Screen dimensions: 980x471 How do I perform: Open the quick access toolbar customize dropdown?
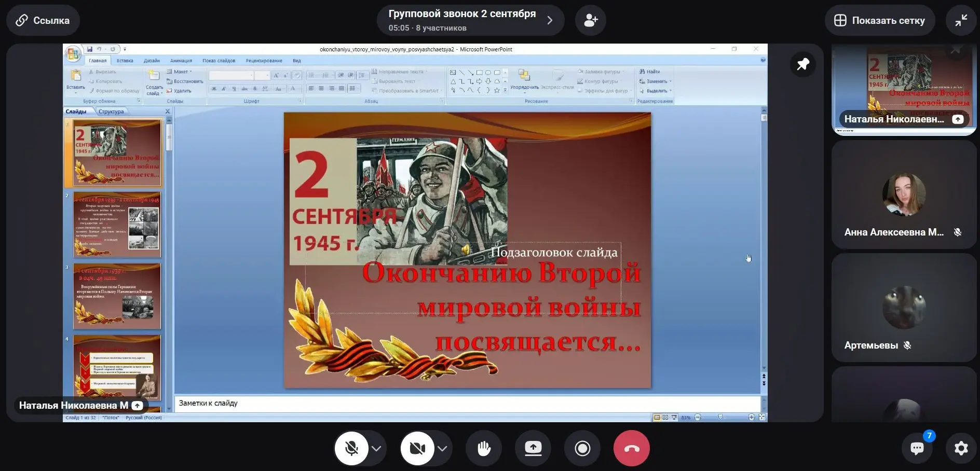tap(125, 49)
